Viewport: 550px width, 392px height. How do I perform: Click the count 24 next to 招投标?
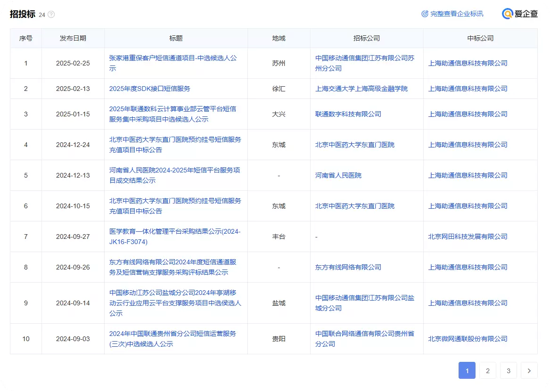pos(42,15)
